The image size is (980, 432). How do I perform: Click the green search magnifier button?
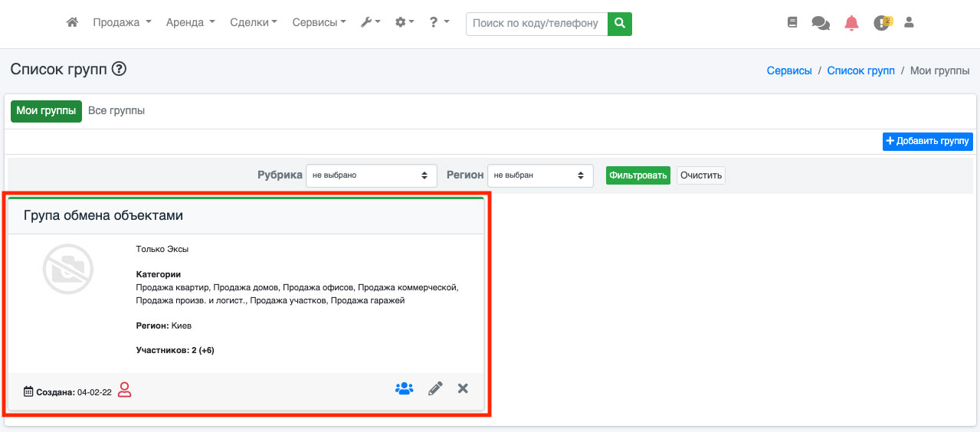pyautogui.click(x=620, y=24)
